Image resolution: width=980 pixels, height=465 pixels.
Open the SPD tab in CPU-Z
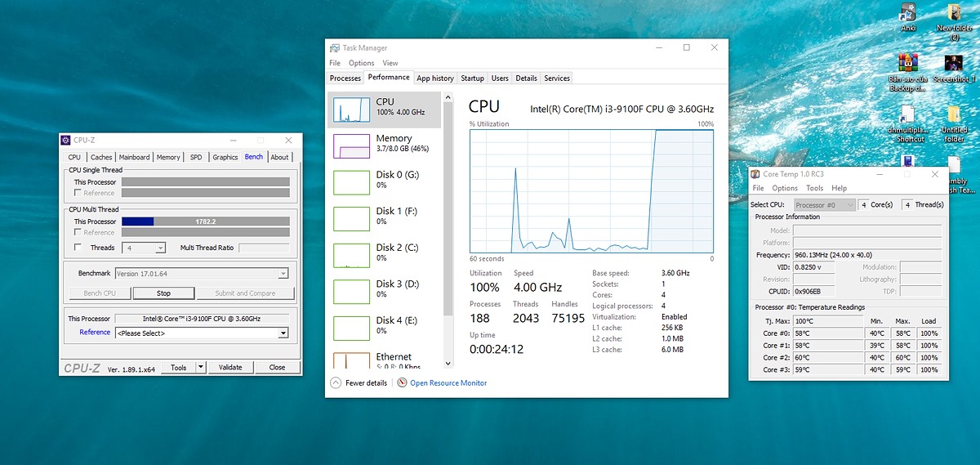pos(196,157)
